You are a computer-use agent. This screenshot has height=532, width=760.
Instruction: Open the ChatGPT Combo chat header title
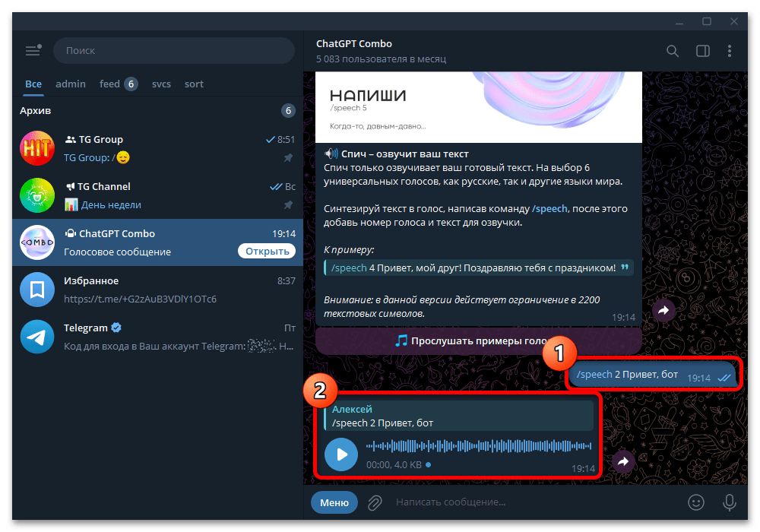coord(354,43)
